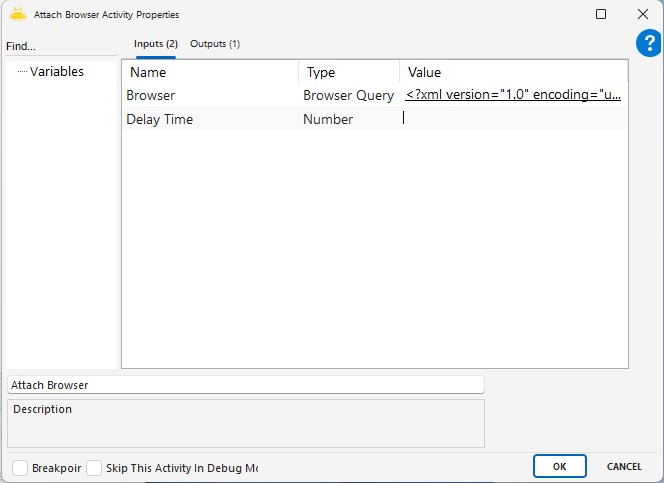Edit the Attach Browser name field
The height and width of the screenshot is (483, 664).
pos(245,385)
